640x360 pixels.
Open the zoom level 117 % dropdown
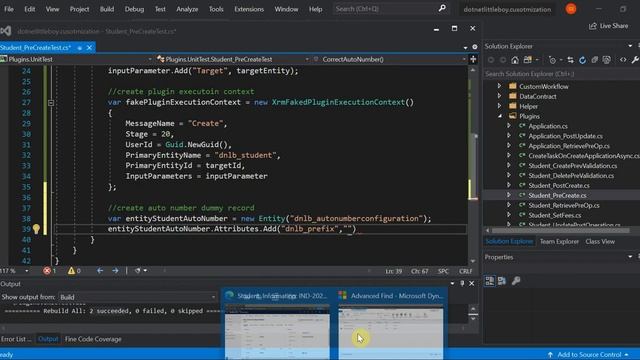15,271
